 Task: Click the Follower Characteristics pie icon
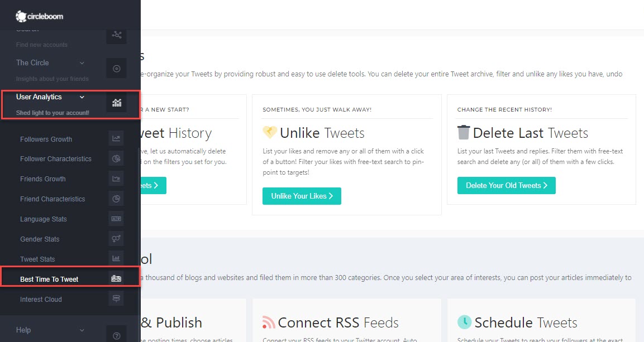click(x=116, y=158)
